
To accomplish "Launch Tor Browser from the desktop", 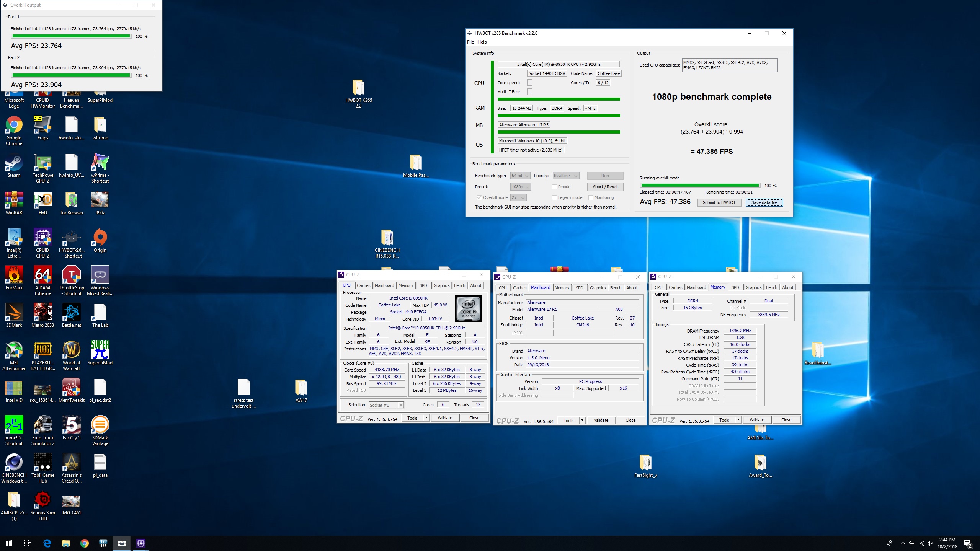I will pos(72,203).
